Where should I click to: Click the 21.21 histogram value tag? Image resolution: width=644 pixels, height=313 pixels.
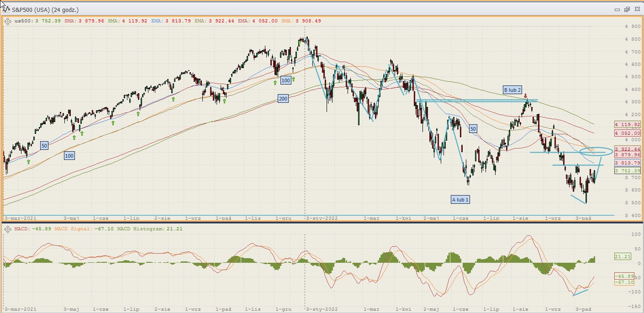tap(623, 257)
